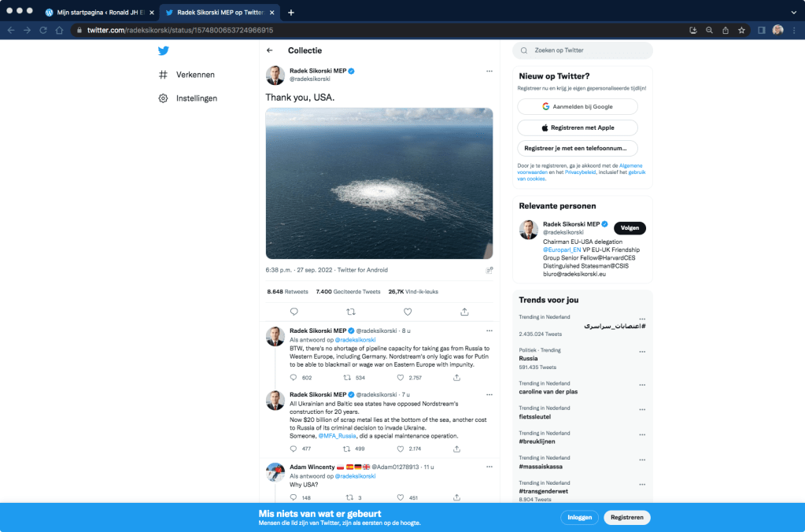The height and width of the screenshot is (532, 805).
Task: Retweet the main 'Thank you, USA' tweet
Action: tap(351, 312)
